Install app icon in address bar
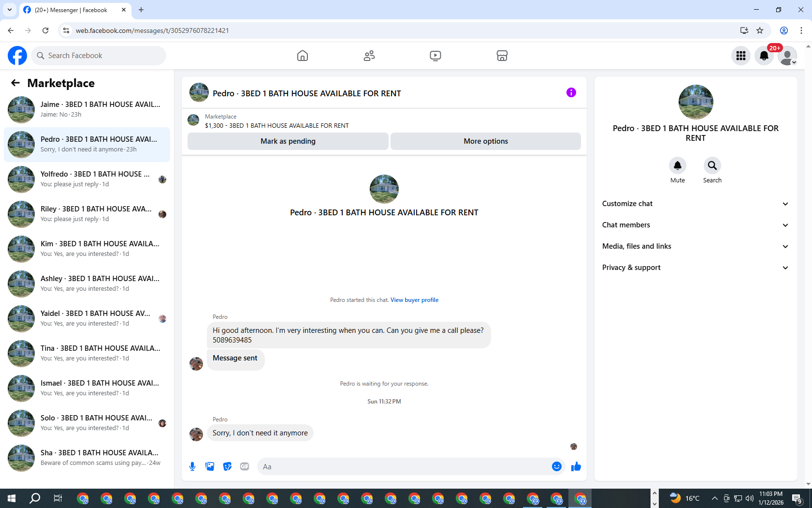 click(x=744, y=30)
